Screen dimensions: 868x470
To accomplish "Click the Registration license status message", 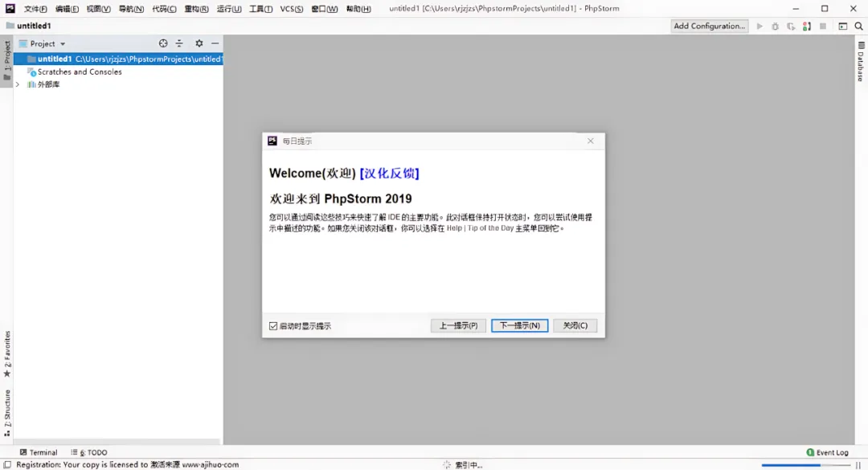I will point(127,465).
